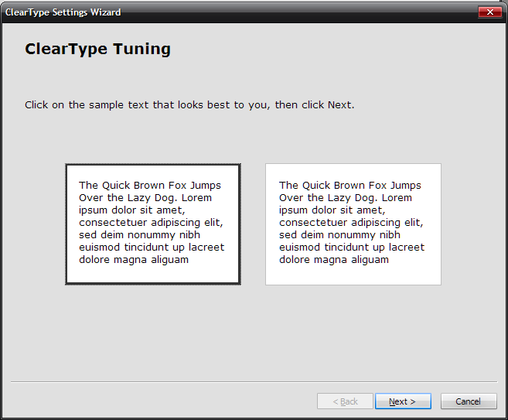The image size is (508, 420).
Task: Click "sed deim nonummy nibh" in right sample
Action: click(x=339, y=235)
